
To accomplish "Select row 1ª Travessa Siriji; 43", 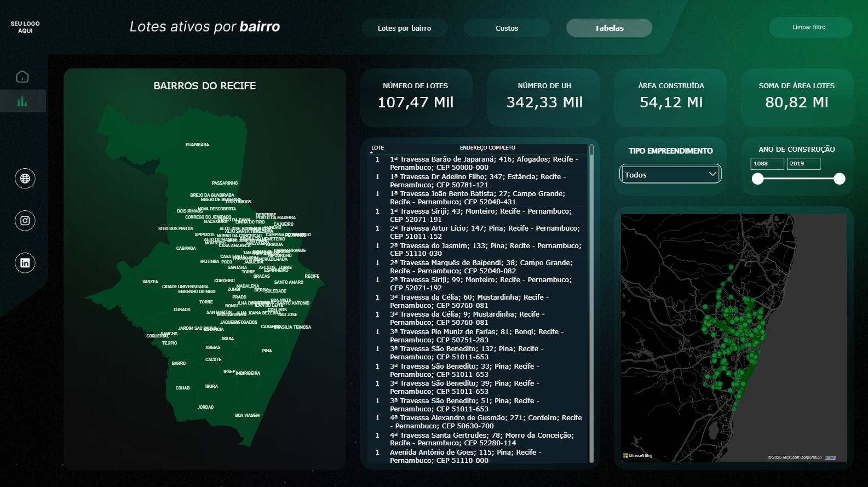I will coord(478,215).
